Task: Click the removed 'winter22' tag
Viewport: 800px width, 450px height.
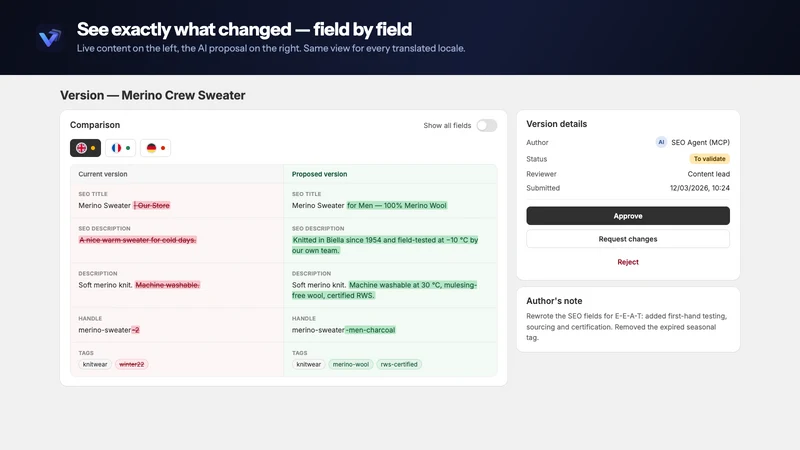Action: point(132,364)
